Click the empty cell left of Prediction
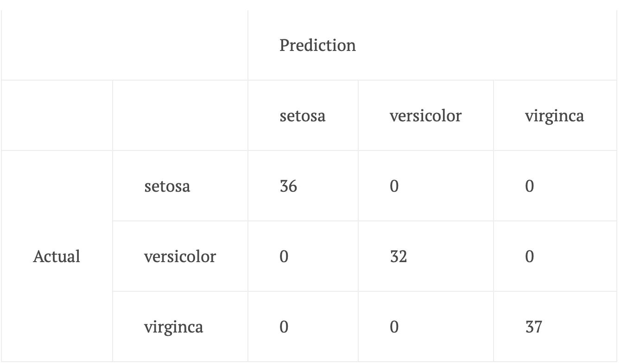 point(124,45)
